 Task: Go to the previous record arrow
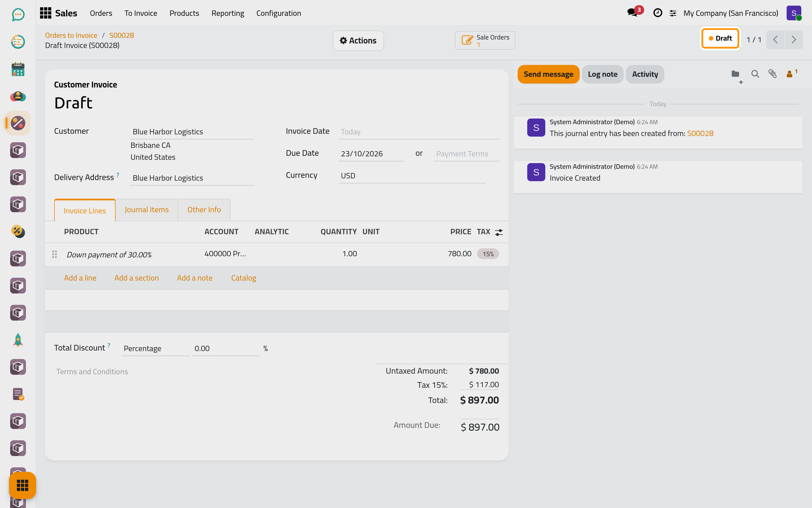click(x=776, y=40)
